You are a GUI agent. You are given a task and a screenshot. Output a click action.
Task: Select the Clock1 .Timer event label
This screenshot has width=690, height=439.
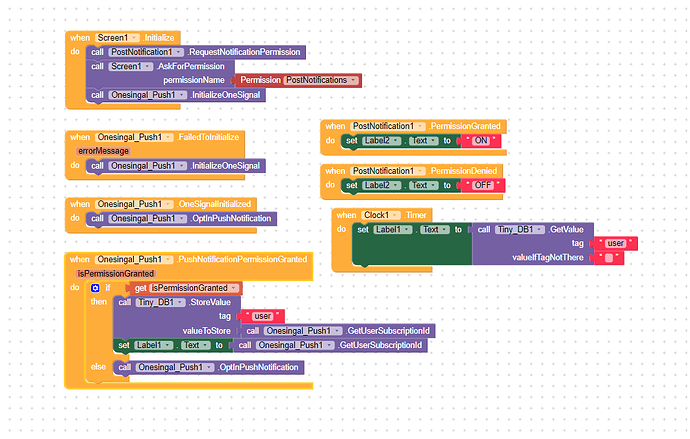coord(415,216)
